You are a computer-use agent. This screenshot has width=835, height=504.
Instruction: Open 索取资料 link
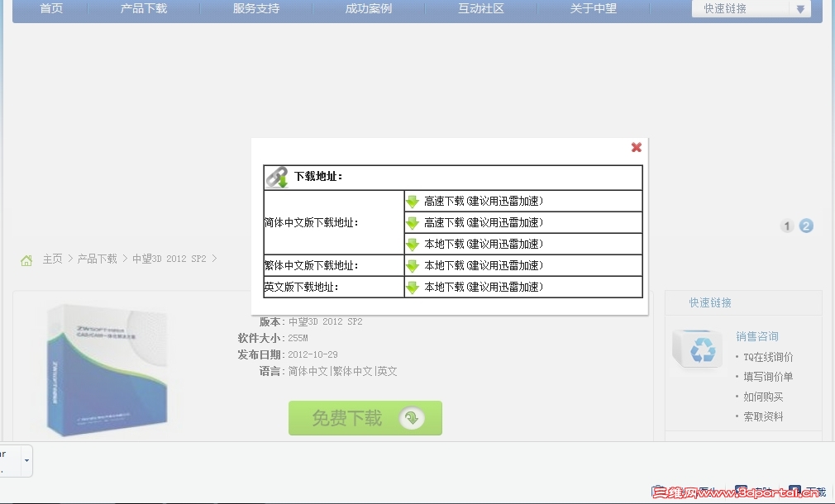[763, 416]
